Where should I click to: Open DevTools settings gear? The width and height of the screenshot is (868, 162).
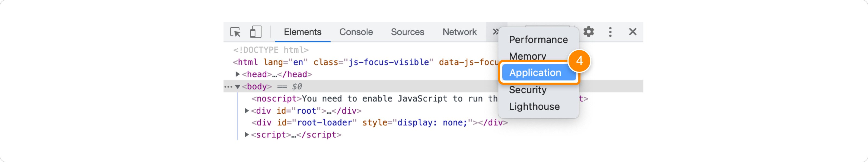click(x=589, y=32)
